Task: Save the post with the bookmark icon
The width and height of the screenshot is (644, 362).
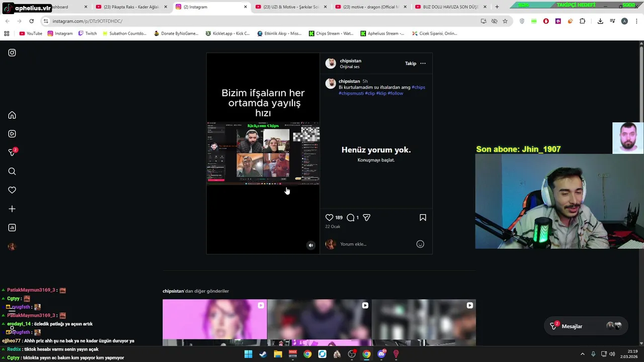Action: click(423, 218)
